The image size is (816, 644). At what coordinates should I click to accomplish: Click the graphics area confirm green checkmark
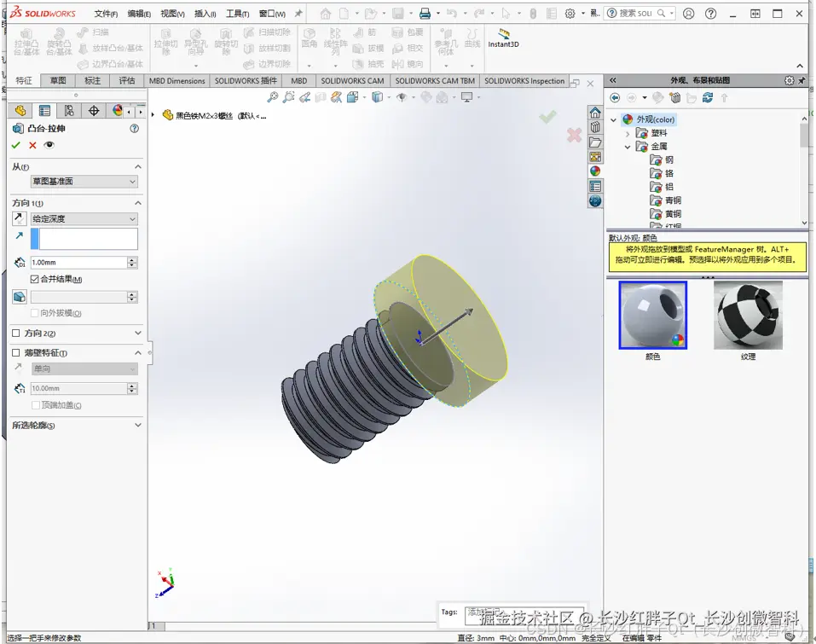(x=547, y=117)
